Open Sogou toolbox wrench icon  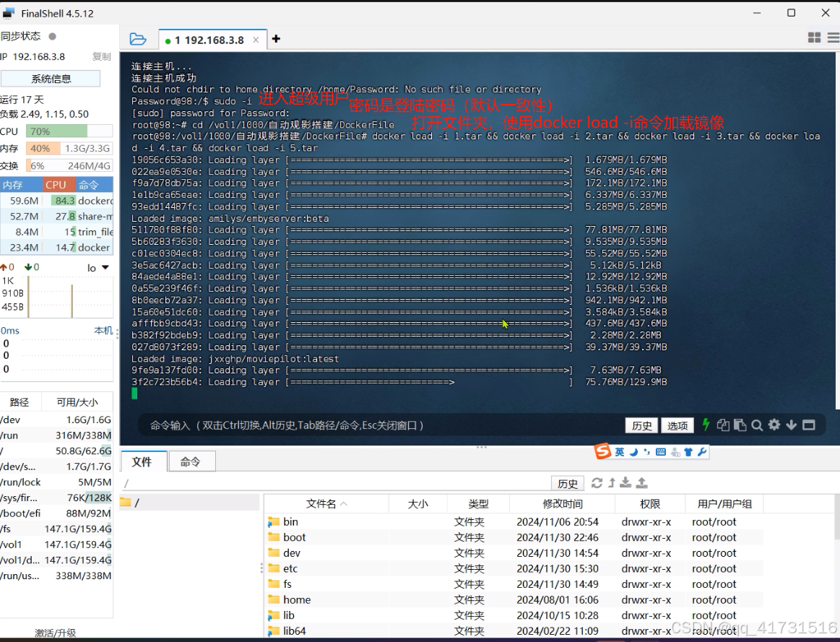pos(702,452)
